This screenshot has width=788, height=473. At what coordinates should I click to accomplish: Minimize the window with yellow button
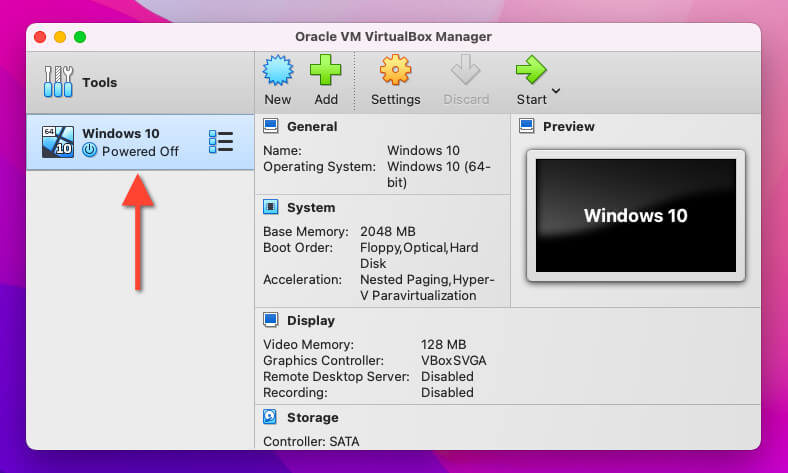(60, 37)
